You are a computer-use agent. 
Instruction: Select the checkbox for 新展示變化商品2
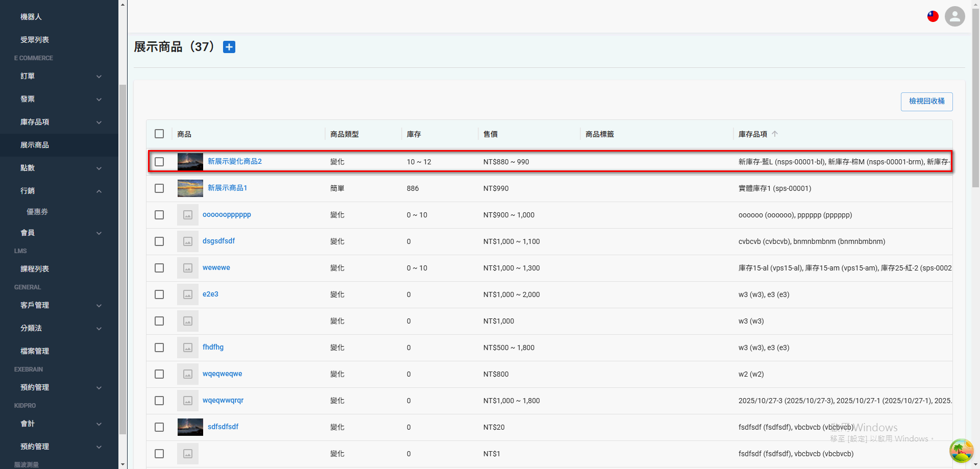point(159,162)
